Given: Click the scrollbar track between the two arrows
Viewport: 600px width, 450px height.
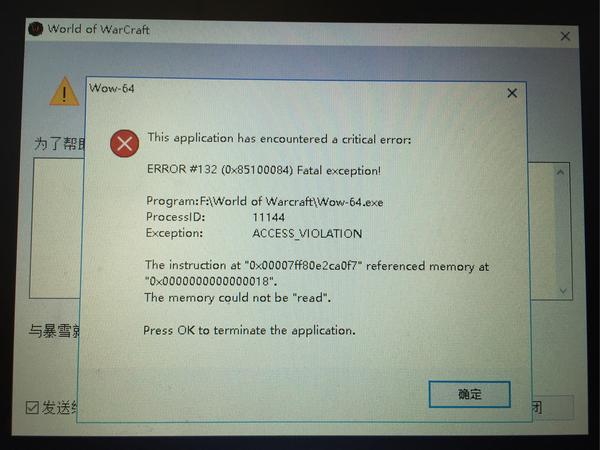Looking at the screenshot, I should pos(562,232).
